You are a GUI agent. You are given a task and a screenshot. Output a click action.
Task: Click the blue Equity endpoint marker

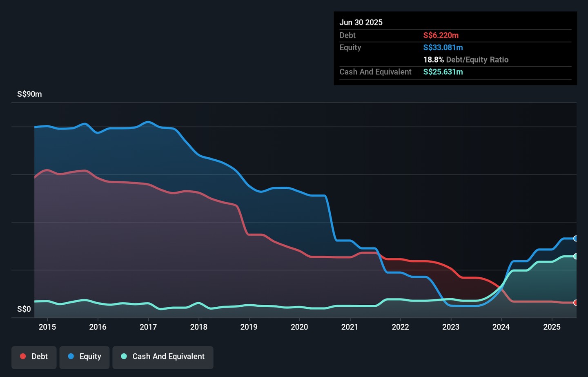point(575,239)
